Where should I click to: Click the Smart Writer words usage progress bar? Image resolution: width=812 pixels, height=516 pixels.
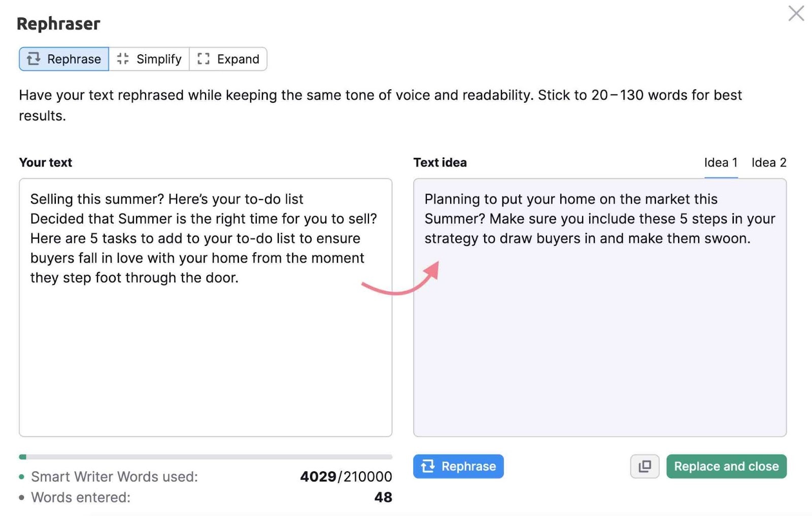(x=206, y=457)
